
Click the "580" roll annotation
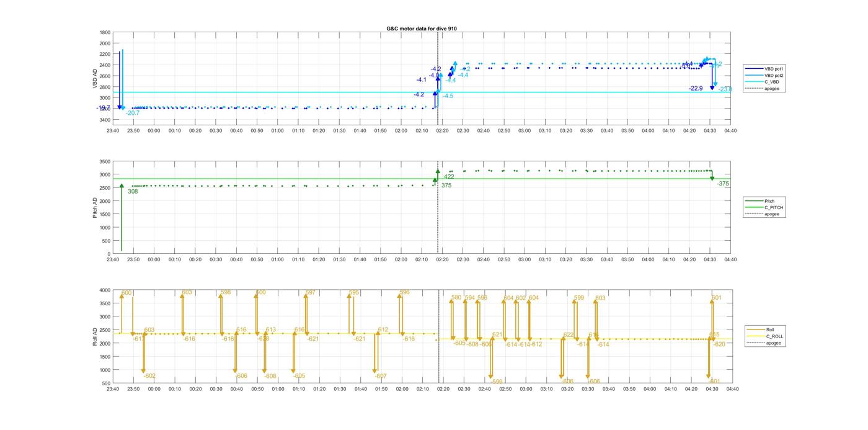pyautogui.click(x=456, y=298)
